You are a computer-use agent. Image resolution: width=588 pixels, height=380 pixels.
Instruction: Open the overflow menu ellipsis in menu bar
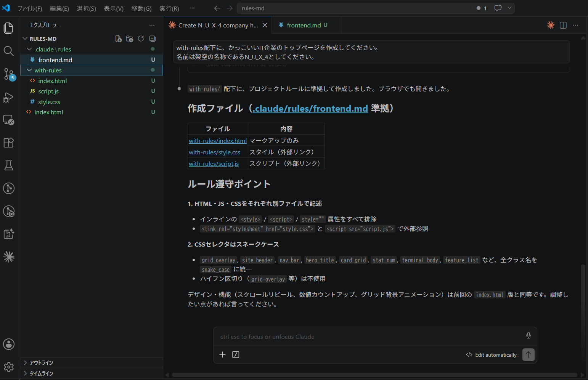coord(192,8)
